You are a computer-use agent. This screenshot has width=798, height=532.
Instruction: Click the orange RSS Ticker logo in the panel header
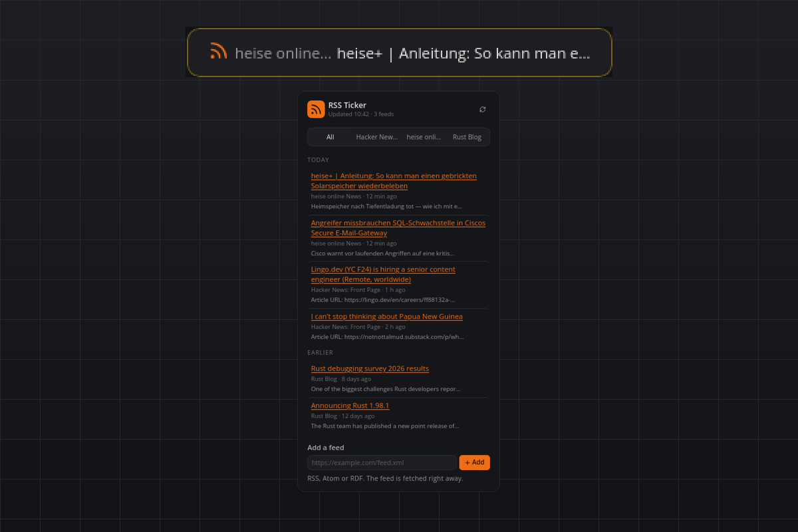tap(316, 109)
